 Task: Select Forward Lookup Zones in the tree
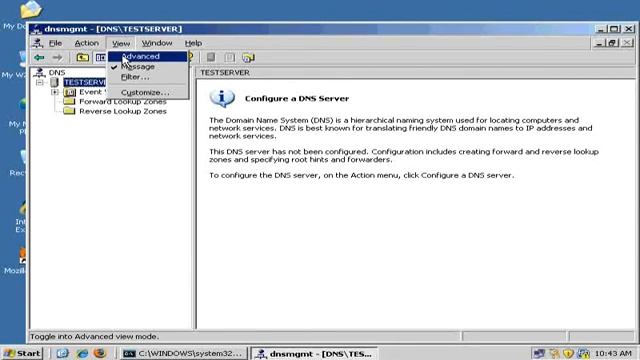123,101
